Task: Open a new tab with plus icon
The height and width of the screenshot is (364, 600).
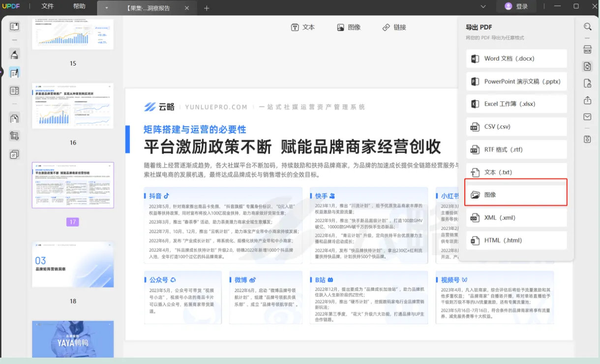Action: click(207, 8)
